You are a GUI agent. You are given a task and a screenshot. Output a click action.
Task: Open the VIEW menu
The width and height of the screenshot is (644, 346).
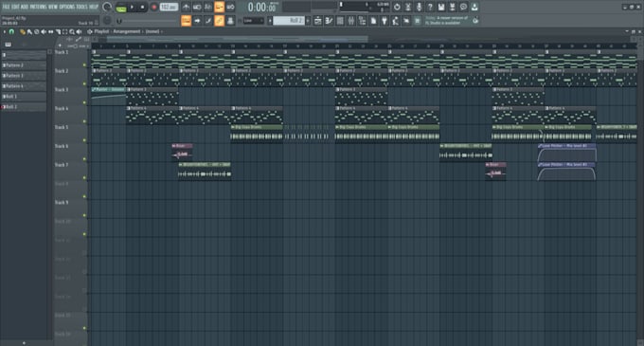click(53, 7)
